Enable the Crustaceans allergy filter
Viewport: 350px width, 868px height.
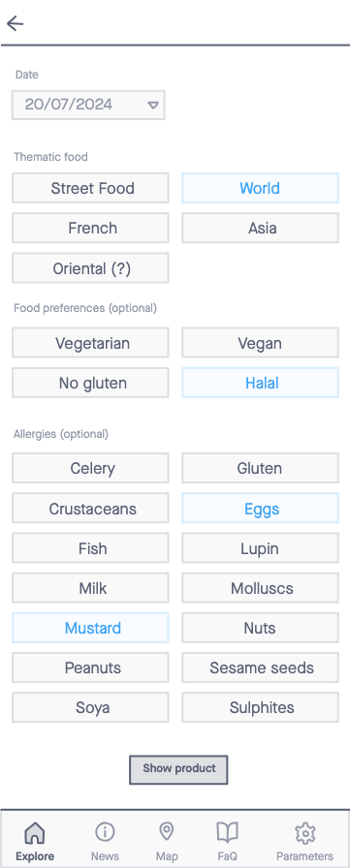90,509
